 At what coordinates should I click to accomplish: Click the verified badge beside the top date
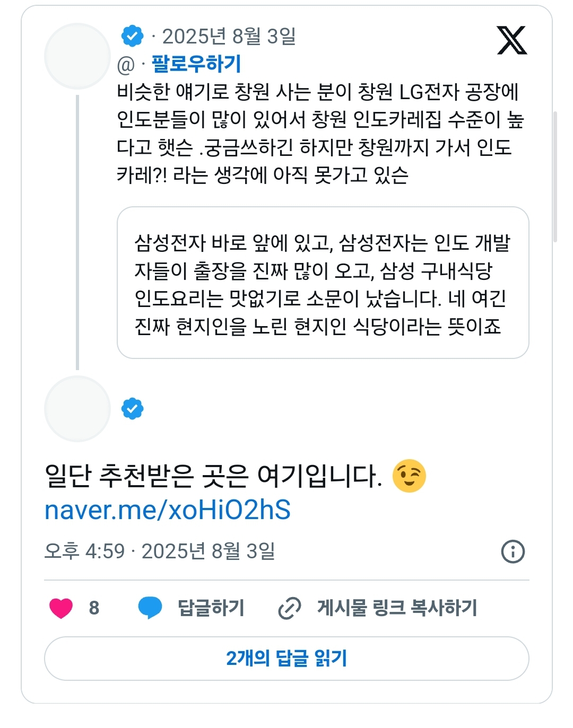tap(132, 36)
